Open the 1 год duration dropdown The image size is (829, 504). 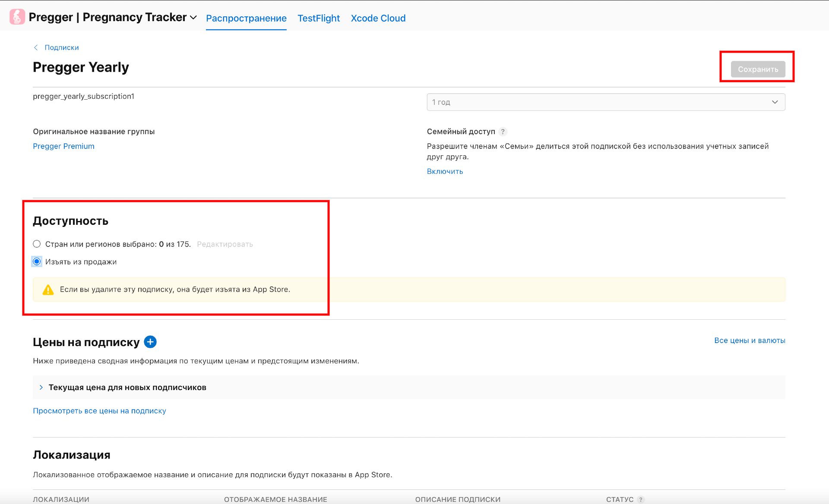pos(605,102)
